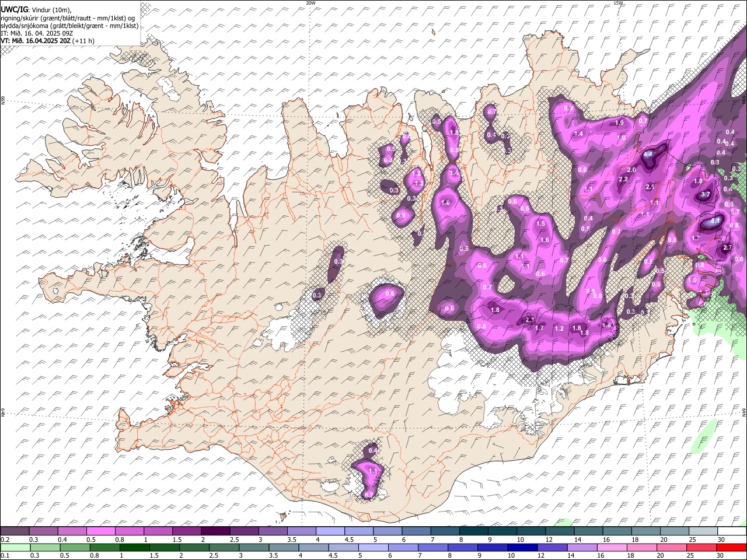
Task: Click the 1.5 snowfall value on map
Action: click(x=540, y=223)
